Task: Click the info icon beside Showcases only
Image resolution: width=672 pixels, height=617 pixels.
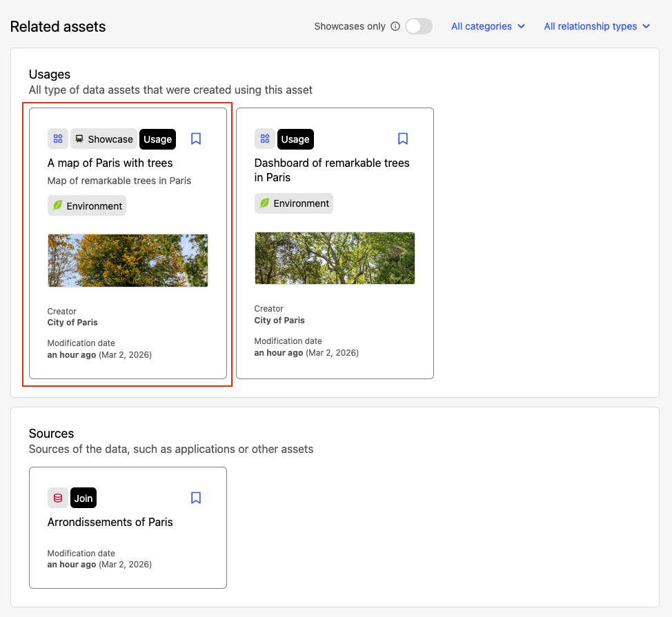Action: click(x=395, y=27)
